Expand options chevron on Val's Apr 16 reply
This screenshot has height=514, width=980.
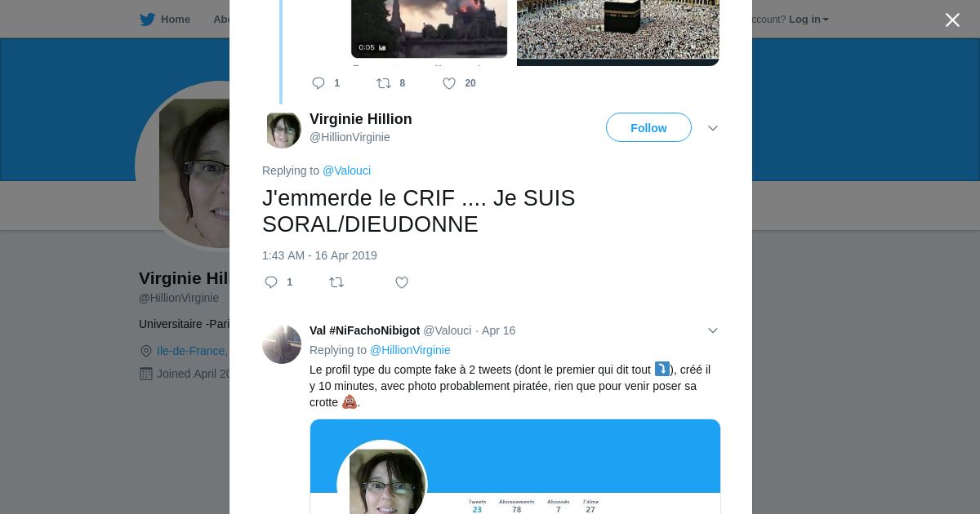713,330
